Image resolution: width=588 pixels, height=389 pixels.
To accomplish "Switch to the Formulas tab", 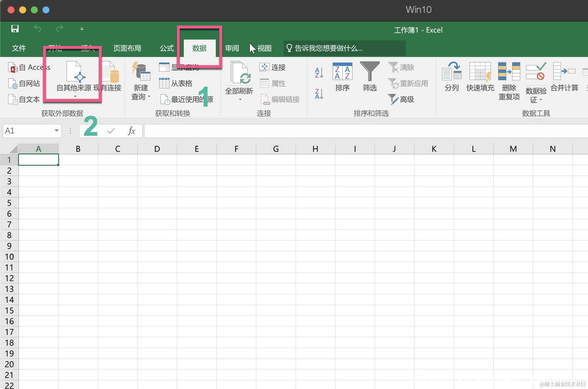I will pos(167,48).
